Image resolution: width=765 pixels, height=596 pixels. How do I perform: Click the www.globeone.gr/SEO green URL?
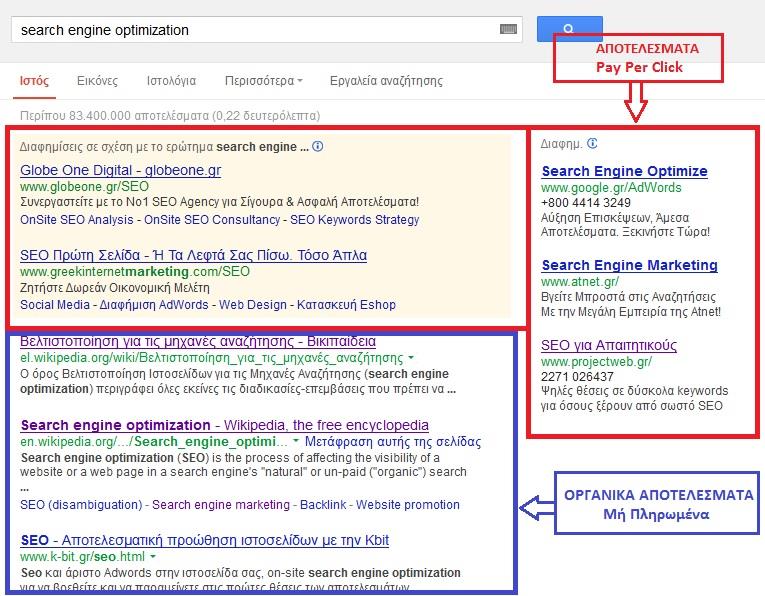84,187
